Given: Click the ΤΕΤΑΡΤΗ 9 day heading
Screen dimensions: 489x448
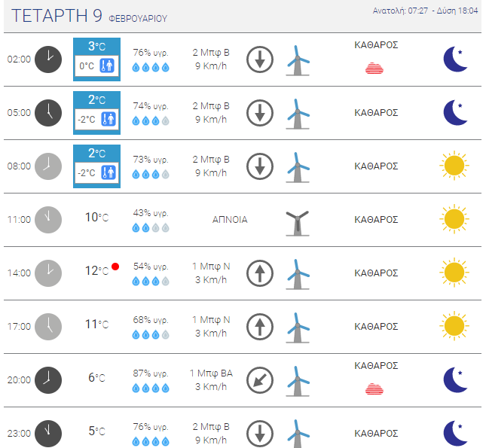Looking at the screenshot, I should [57, 16].
